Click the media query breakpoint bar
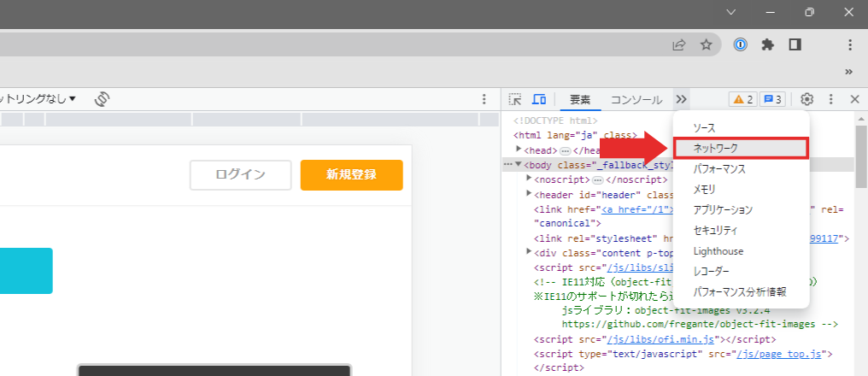Viewport: 868px width, 376px height. tap(249, 119)
